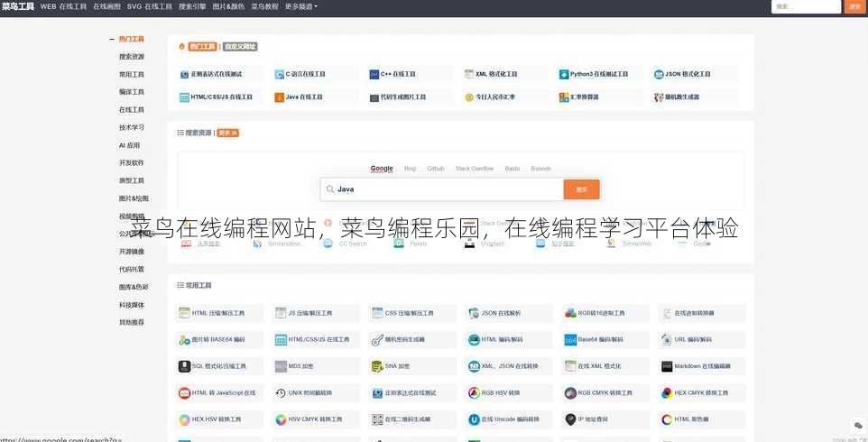Click the JSON 在线解析 icon
This screenshot has height=442, width=868.
(474, 313)
